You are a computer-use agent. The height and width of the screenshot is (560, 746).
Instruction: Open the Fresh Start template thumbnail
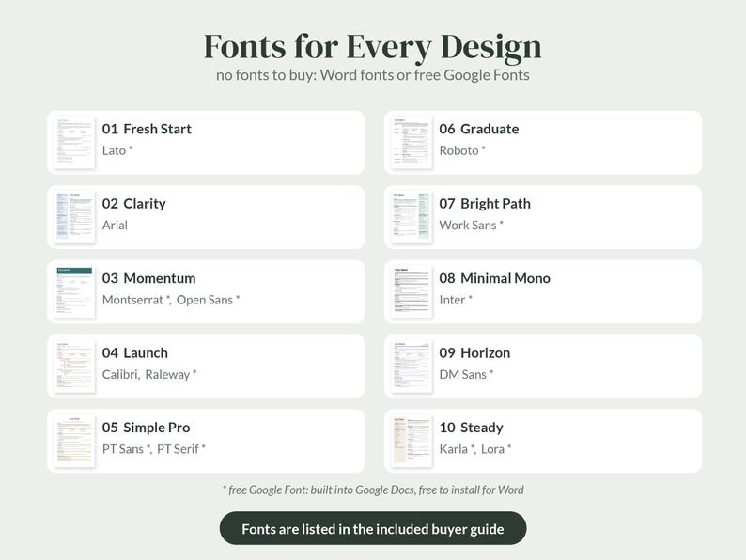(74, 142)
